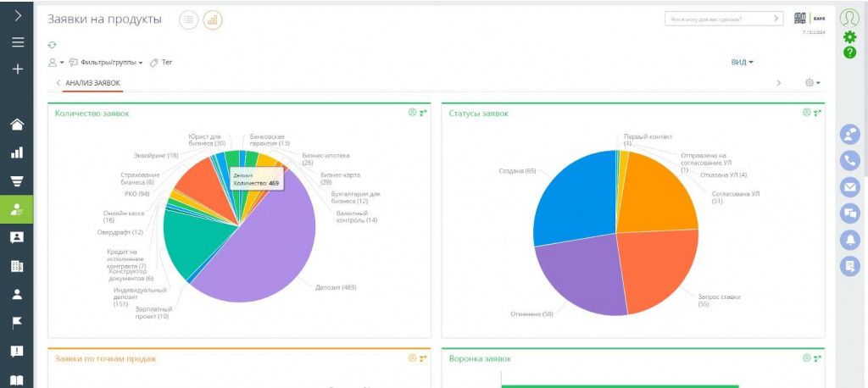Open the phone call panel
Viewport: 868px width, 388px height.
[x=849, y=160]
